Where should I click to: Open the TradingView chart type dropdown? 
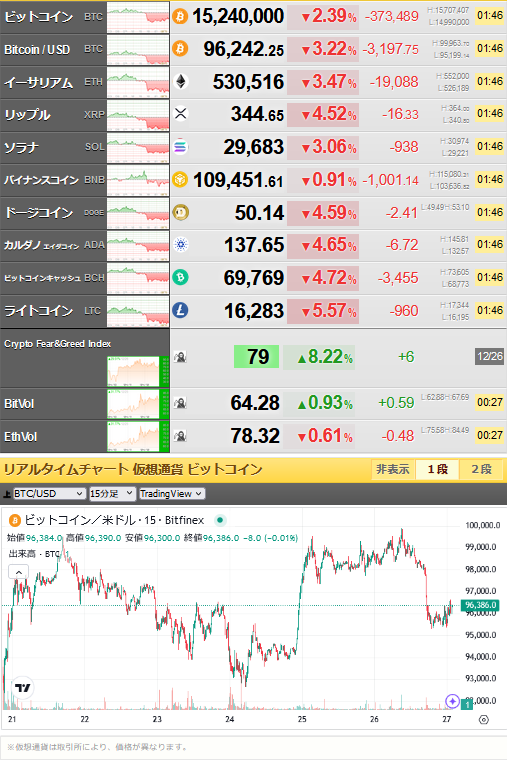(172, 493)
